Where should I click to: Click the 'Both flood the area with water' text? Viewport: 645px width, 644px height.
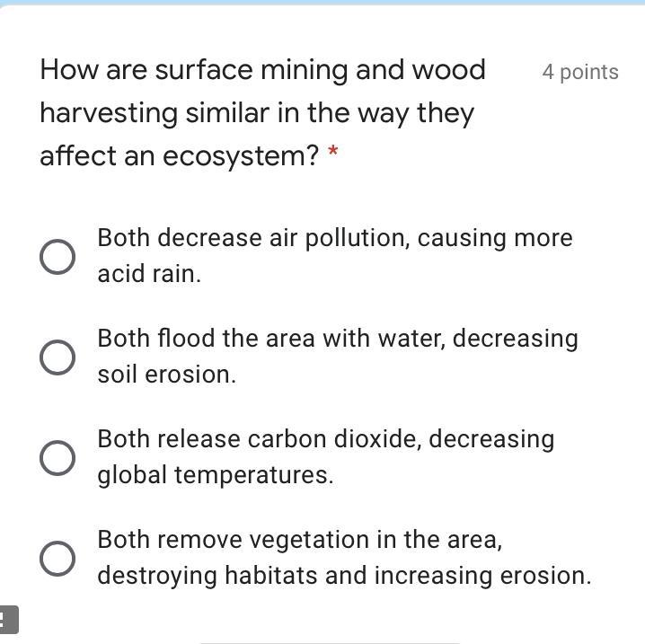point(337,339)
